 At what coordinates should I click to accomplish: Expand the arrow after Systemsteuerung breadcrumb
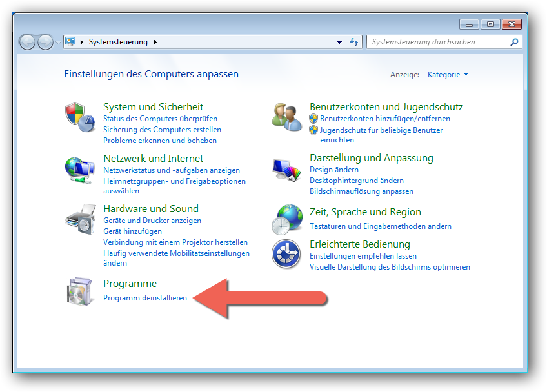(x=155, y=42)
